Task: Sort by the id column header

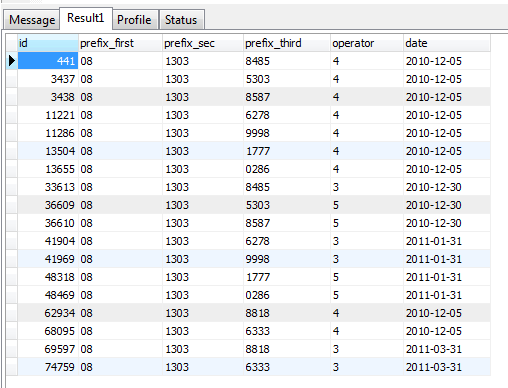Action: click(48, 43)
